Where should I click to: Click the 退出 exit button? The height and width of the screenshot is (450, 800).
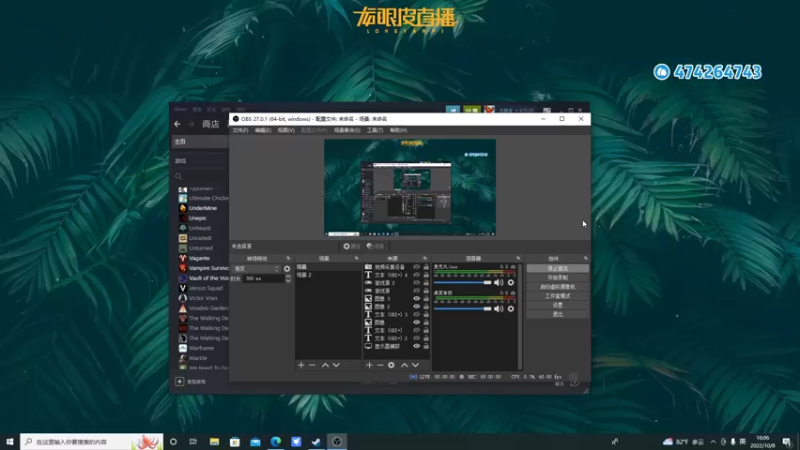point(558,314)
